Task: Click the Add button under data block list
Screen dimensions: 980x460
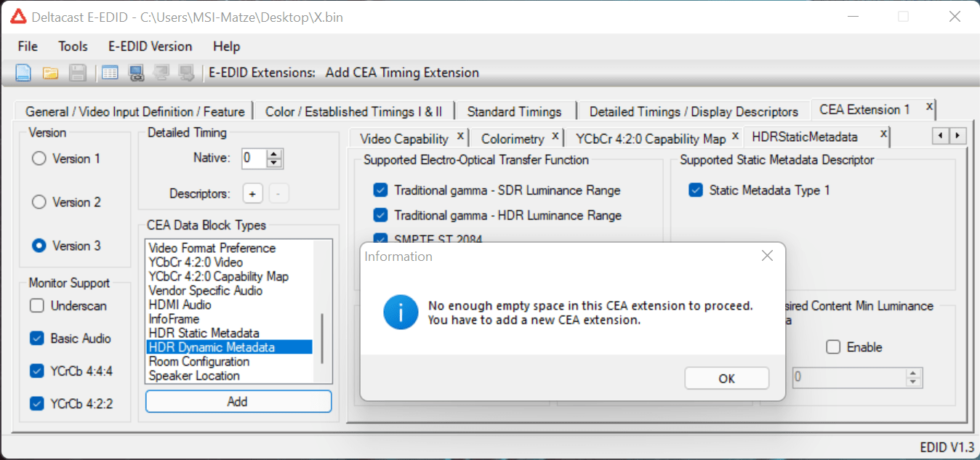Action: (238, 401)
